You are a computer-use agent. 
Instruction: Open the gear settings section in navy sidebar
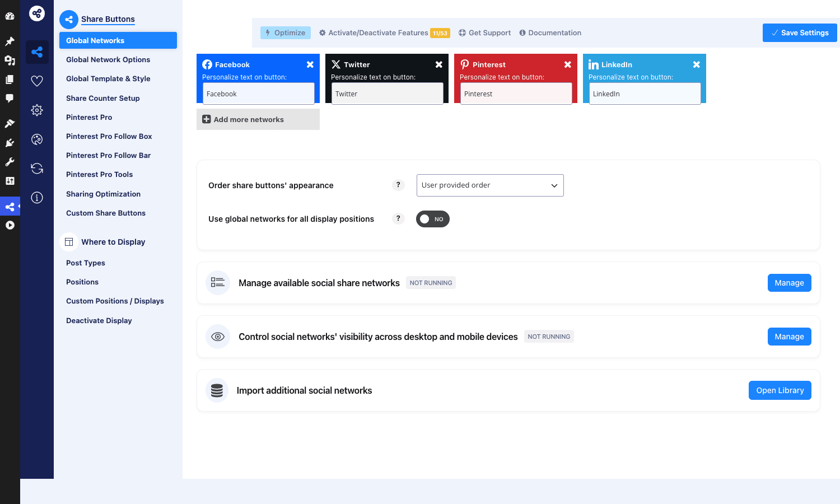point(37,110)
